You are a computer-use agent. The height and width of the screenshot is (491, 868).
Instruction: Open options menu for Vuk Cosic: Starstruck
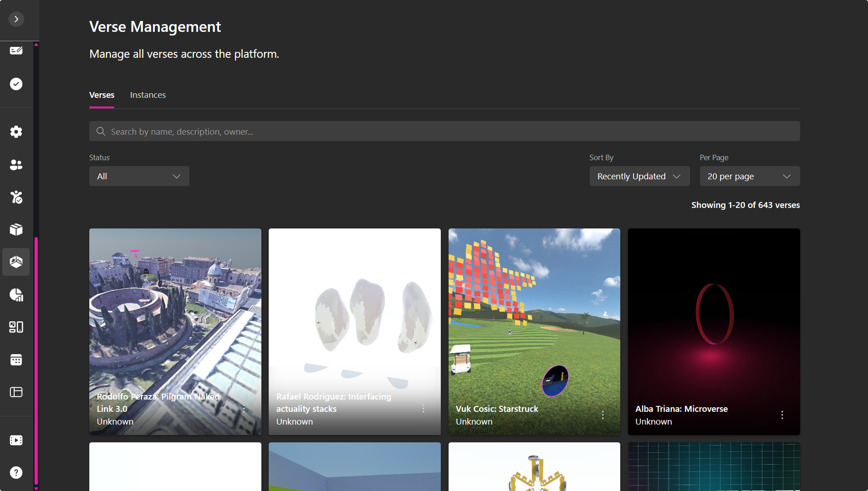(x=602, y=415)
